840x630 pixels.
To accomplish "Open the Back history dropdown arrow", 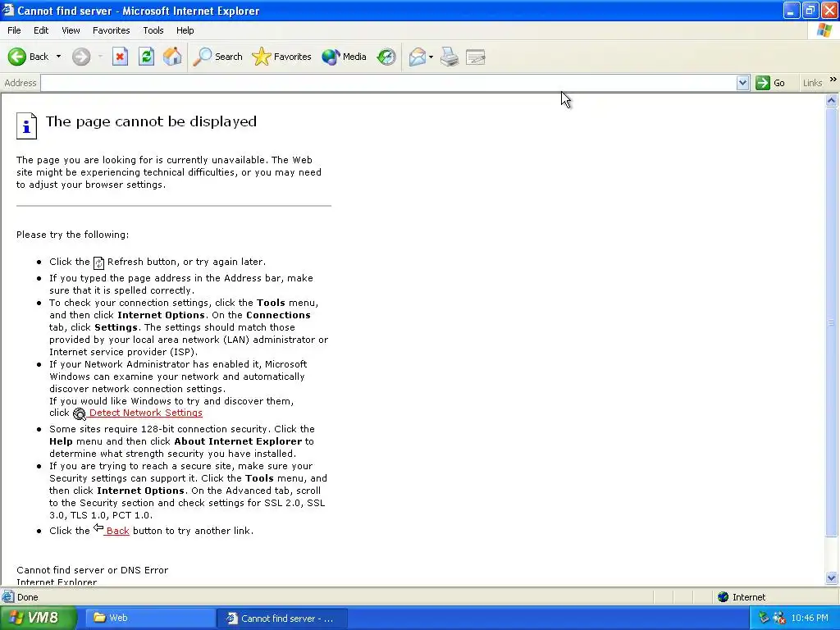I will click(x=58, y=57).
